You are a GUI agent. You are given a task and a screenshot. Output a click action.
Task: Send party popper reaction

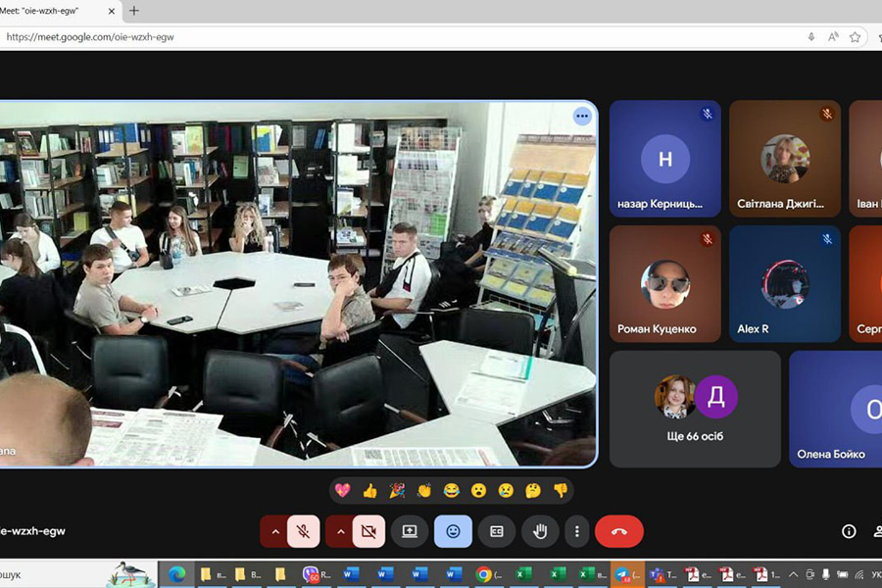click(397, 490)
